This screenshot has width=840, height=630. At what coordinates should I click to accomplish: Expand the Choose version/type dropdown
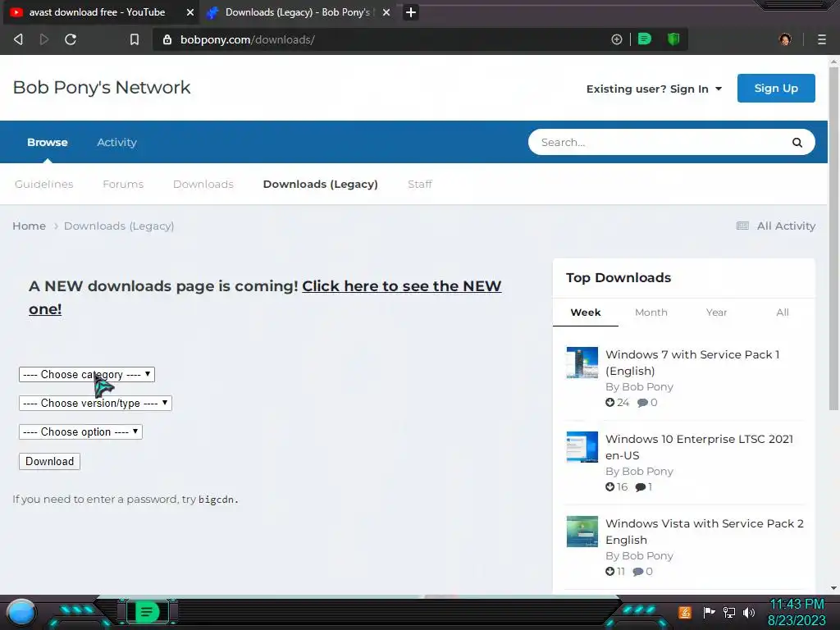click(95, 403)
